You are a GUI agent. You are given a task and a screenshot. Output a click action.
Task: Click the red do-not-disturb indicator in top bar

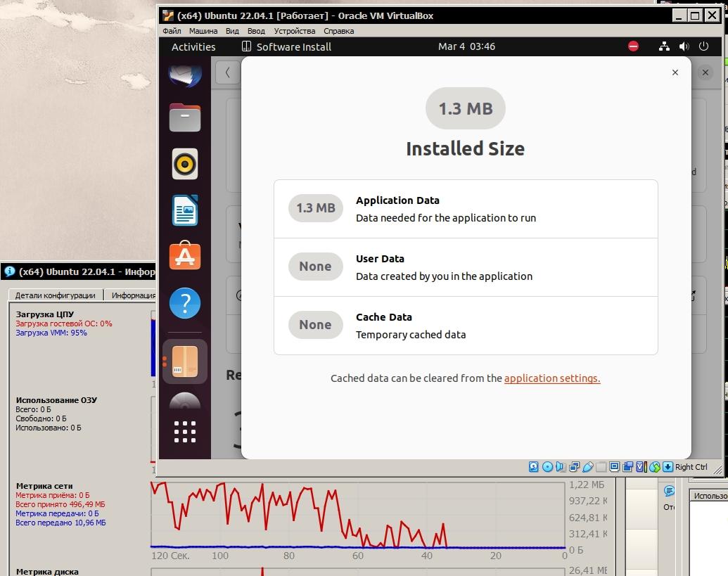633,46
